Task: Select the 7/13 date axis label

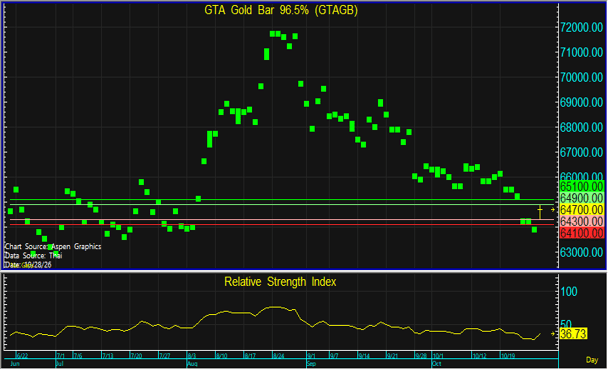Action: coord(107,356)
